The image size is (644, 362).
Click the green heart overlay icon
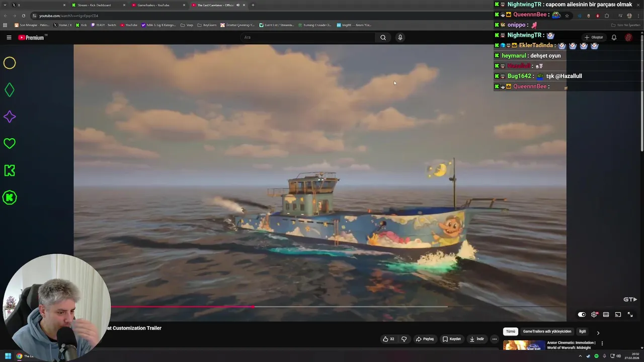click(10, 143)
